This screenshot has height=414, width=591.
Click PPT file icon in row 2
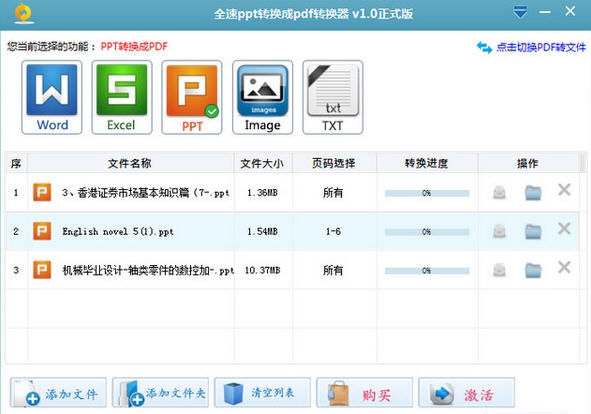click(x=42, y=231)
